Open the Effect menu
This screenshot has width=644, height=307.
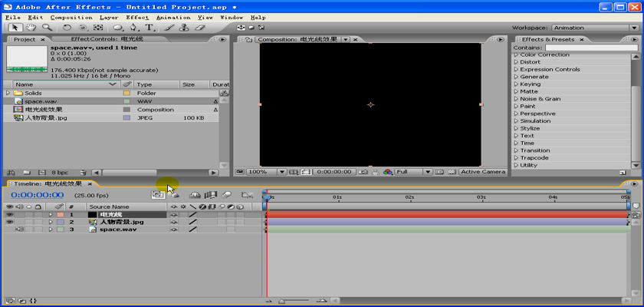pyautogui.click(x=137, y=17)
